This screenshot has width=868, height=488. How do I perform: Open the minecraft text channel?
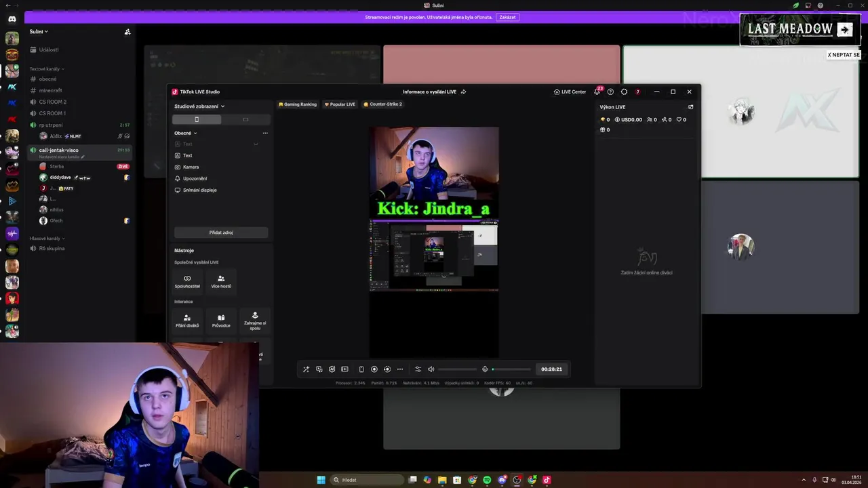(x=80, y=90)
